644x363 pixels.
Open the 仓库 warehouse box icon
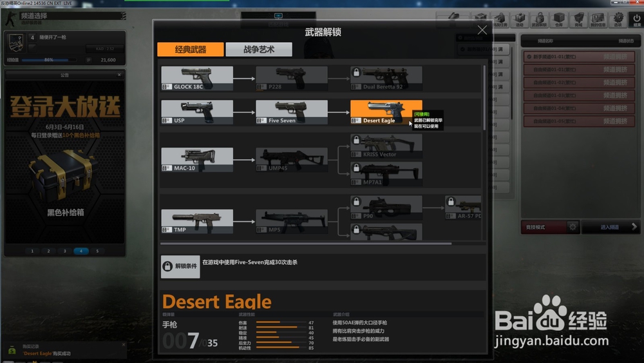(x=559, y=19)
